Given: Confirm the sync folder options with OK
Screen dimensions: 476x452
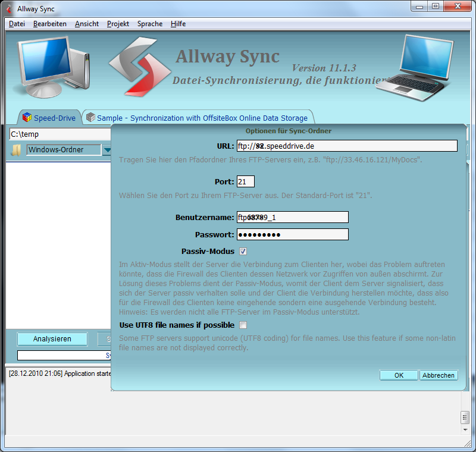Looking at the screenshot, I should 399,375.
